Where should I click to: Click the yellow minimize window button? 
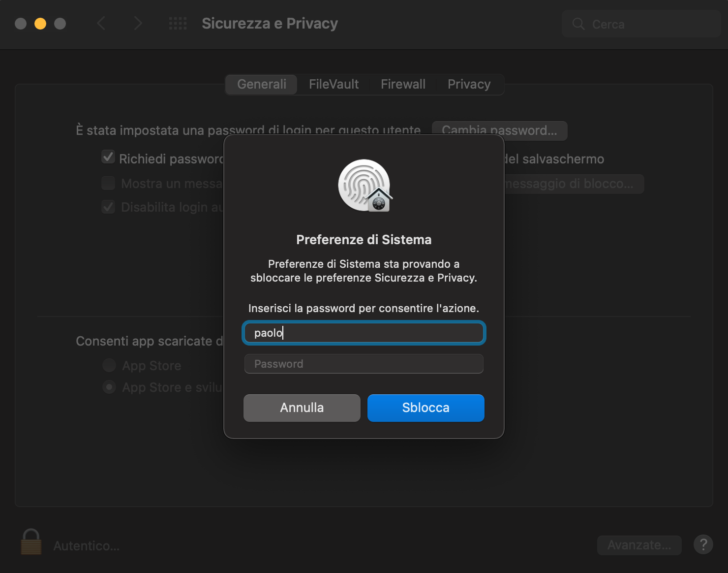point(40,24)
